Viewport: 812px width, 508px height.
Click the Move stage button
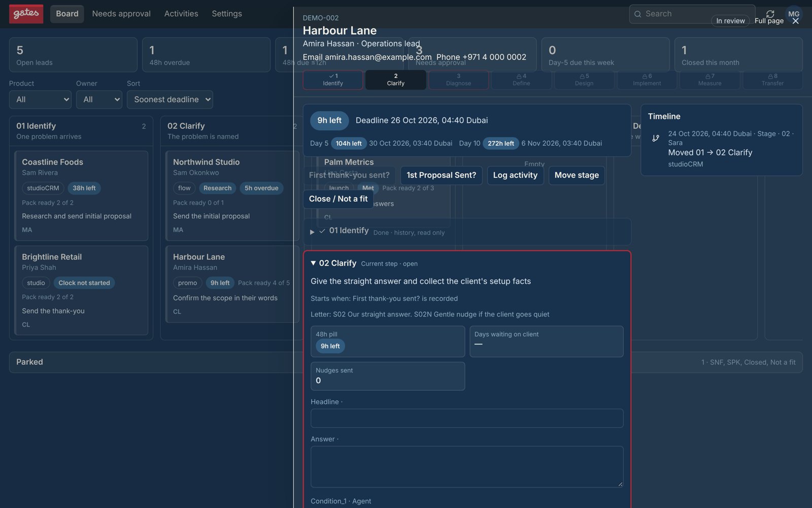coord(577,175)
